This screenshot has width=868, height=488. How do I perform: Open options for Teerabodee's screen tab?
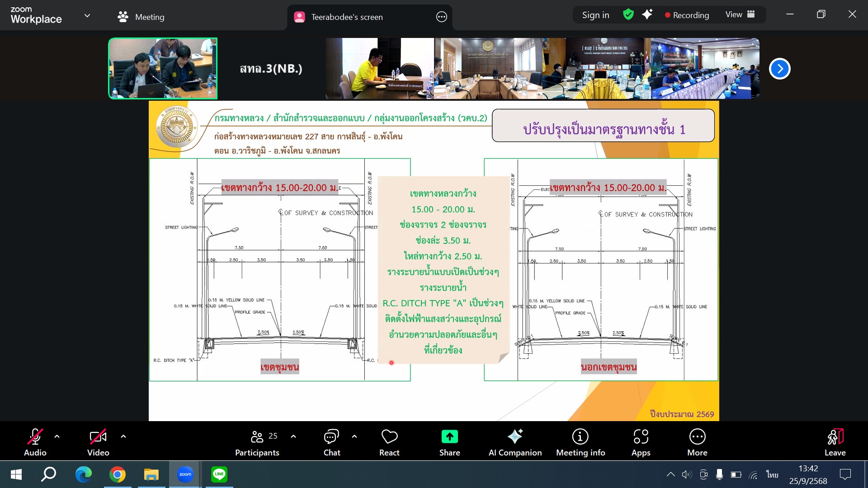[442, 17]
